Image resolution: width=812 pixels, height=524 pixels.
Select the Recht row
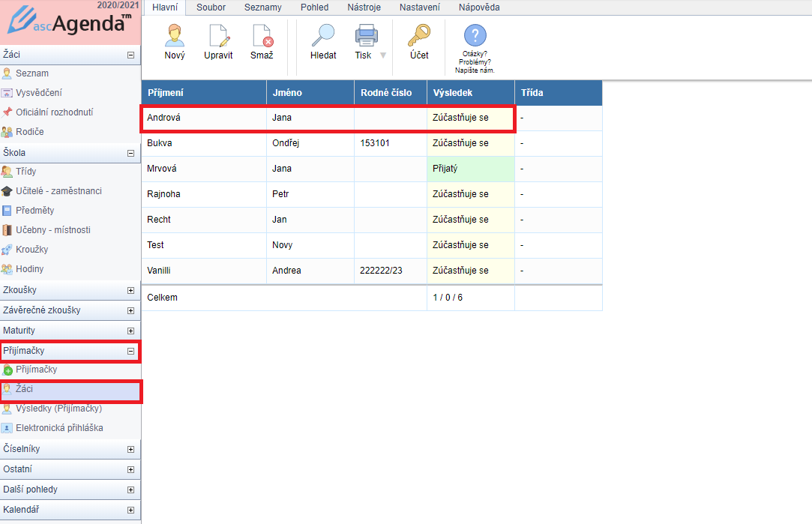coord(372,220)
